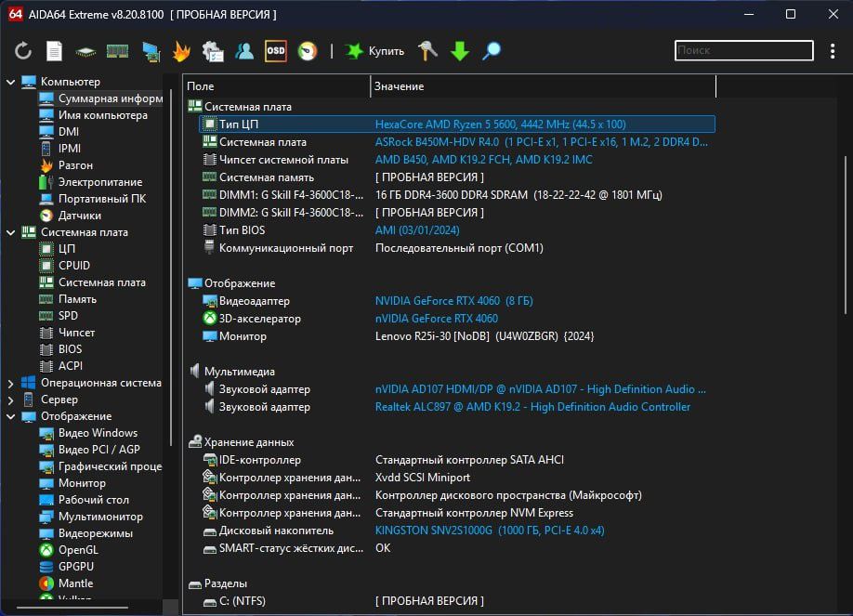Screen dimensions: 853x616
Task: Expand the Сервер tree node
Action: coord(10,400)
